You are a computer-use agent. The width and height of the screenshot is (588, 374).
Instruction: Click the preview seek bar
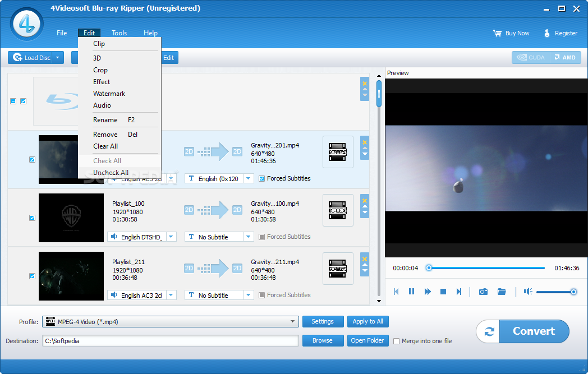(x=486, y=268)
